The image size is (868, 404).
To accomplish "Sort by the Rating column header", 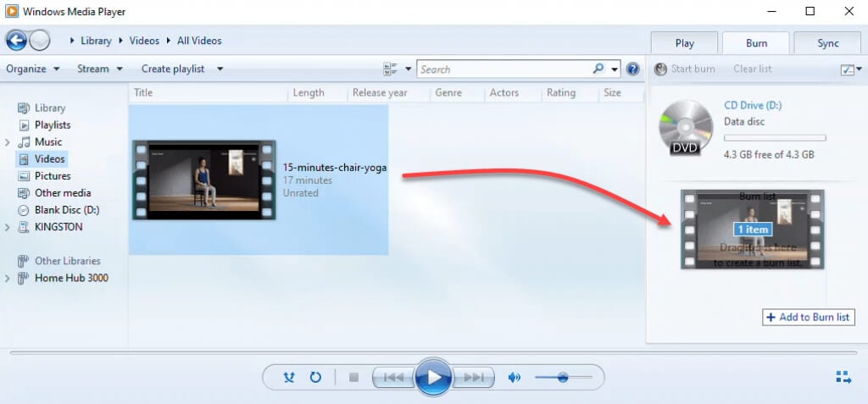I will pyautogui.click(x=561, y=93).
